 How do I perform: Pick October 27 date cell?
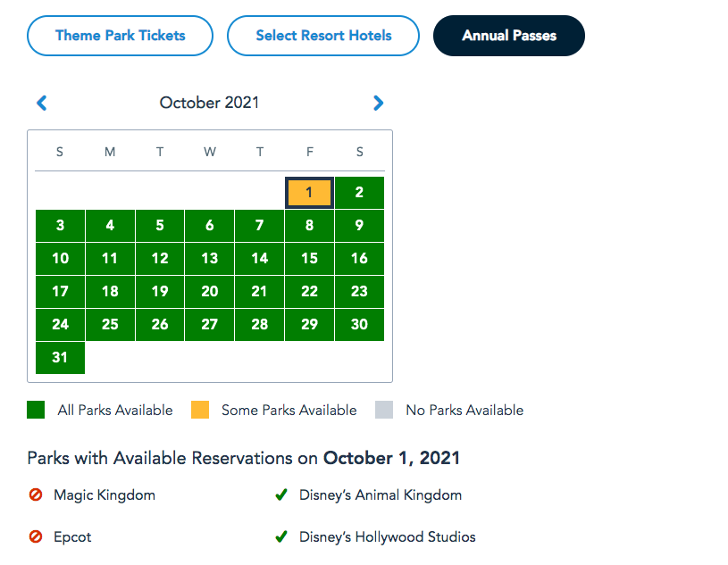(x=210, y=325)
